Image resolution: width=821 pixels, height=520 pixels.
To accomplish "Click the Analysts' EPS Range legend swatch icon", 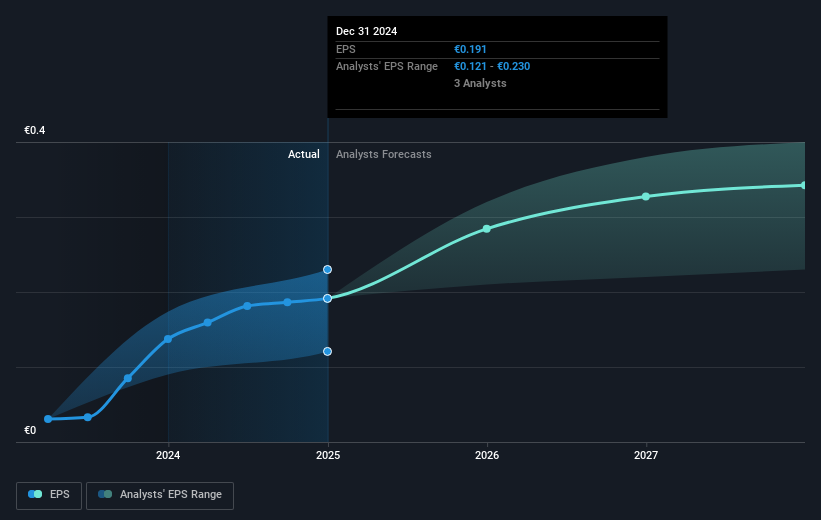I will click(105, 494).
